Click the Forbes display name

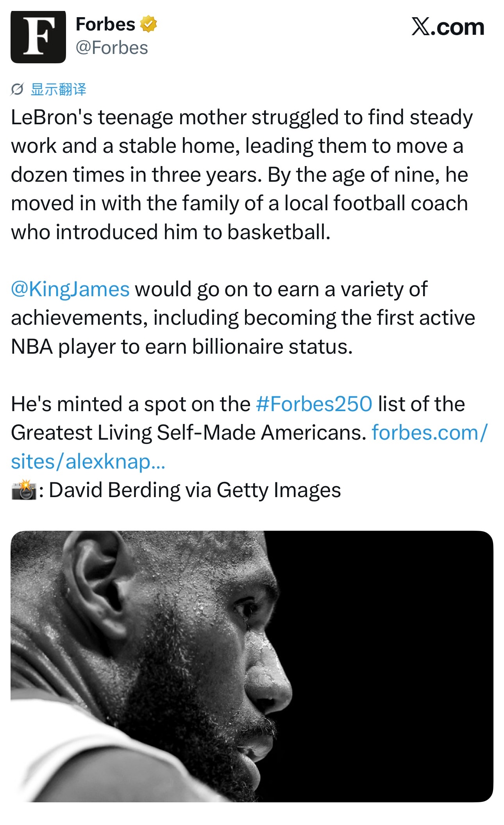coord(105,24)
